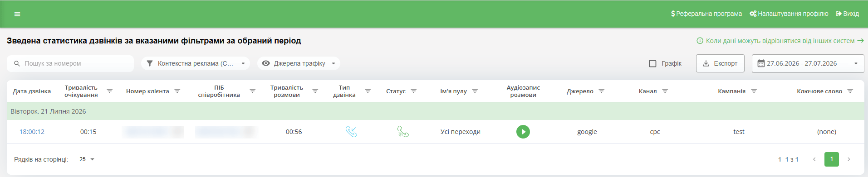The image size is (868, 177).
Task: Click the Експорт button
Action: 720,63
